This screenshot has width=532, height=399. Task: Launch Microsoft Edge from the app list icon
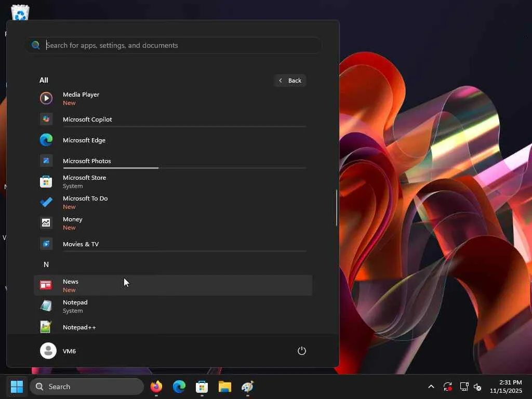point(46,140)
